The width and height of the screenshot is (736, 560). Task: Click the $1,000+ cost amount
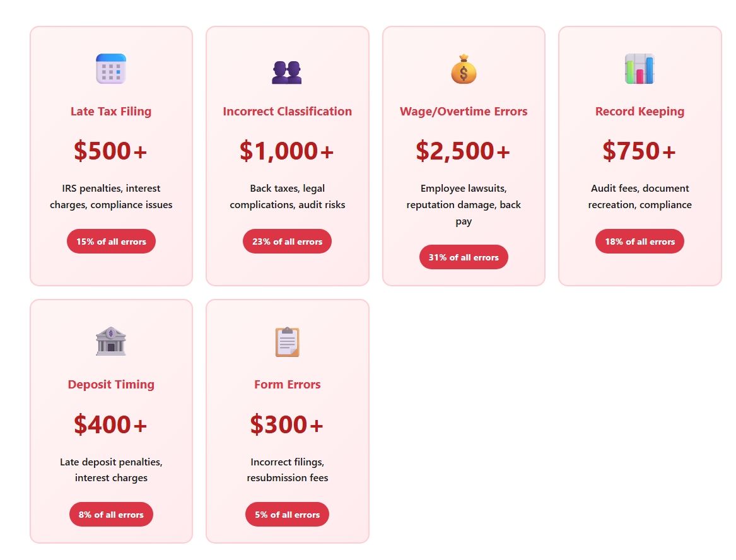tap(287, 151)
